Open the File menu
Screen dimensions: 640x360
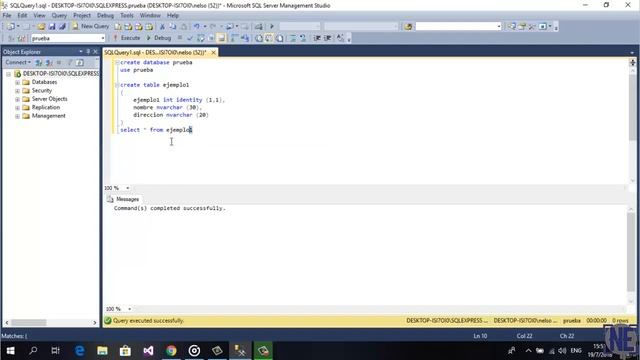[7, 16]
